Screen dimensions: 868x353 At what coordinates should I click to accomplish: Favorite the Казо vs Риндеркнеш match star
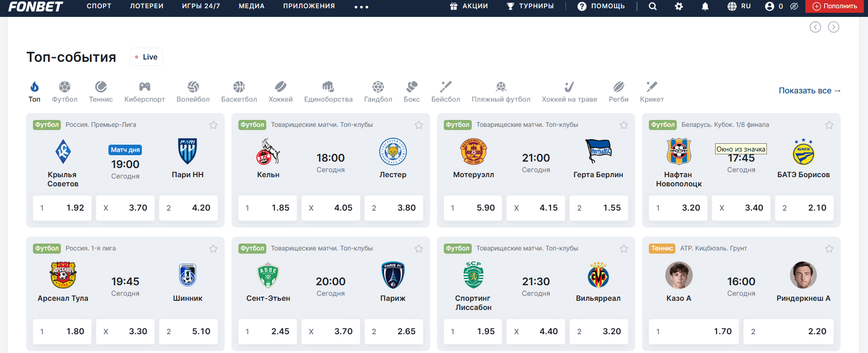(829, 249)
